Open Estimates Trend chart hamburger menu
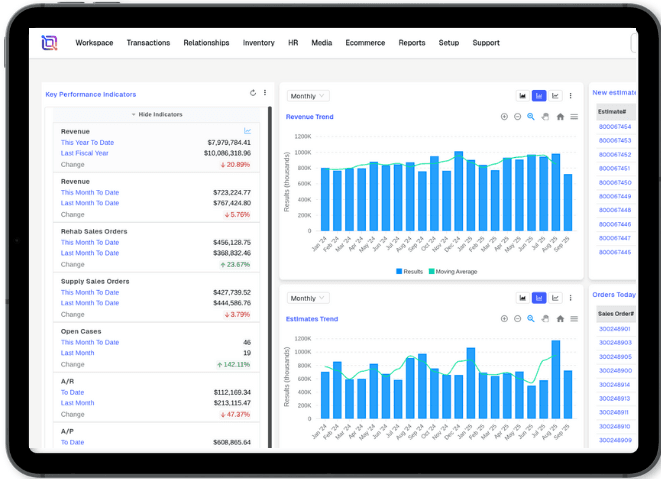661x479 pixels. (x=574, y=319)
